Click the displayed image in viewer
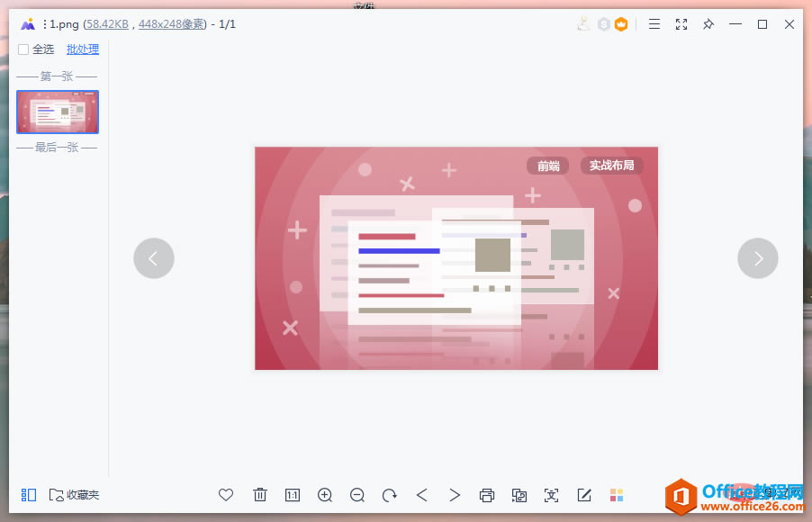 tap(456, 258)
